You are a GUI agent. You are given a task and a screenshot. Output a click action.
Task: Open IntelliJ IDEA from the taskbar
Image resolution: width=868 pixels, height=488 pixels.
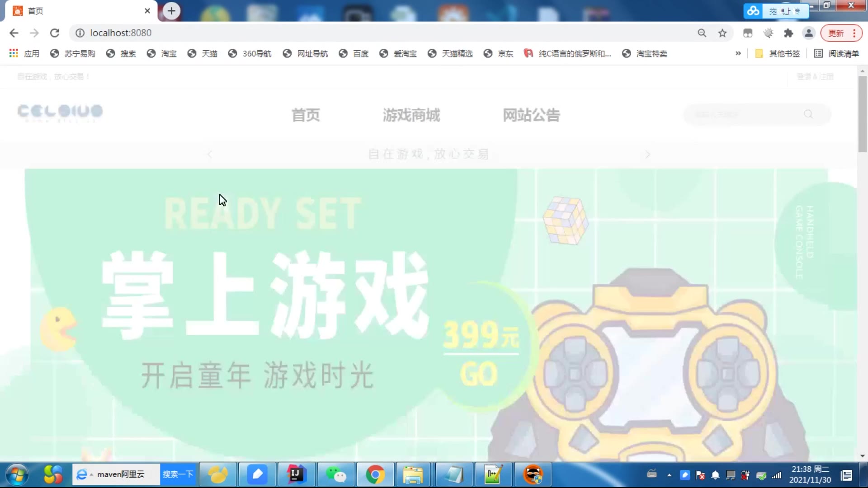coord(297,474)
